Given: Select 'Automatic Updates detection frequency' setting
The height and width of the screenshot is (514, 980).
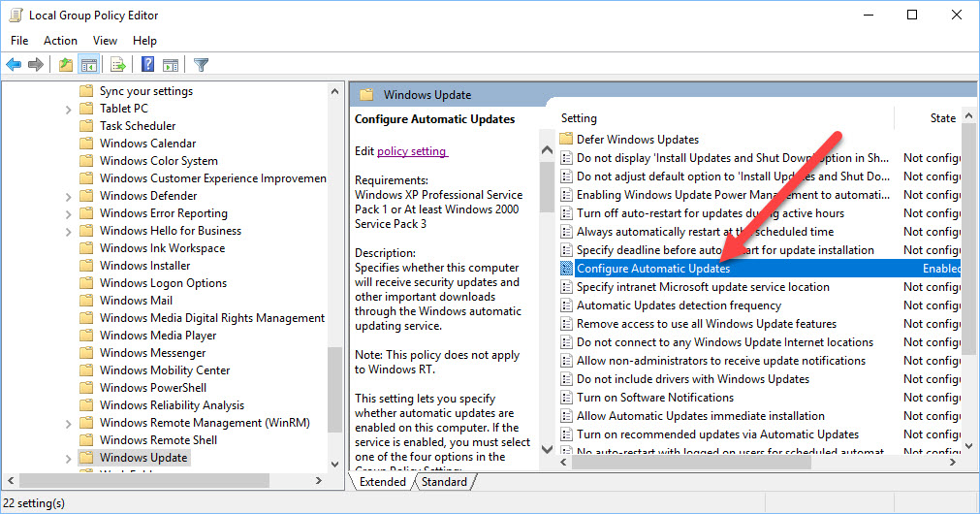Looking at the screenshot, I should 665,305.
